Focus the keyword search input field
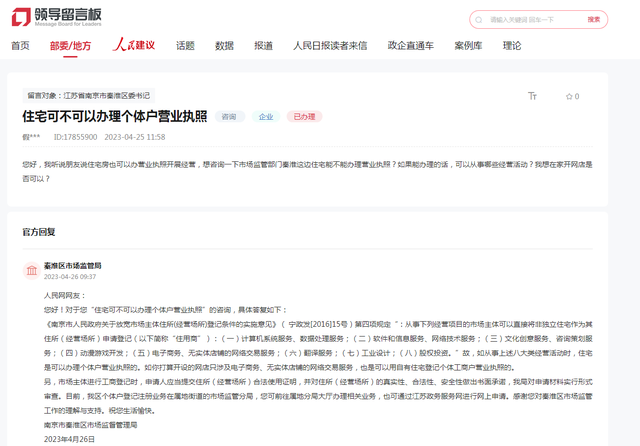 [535, 20]
